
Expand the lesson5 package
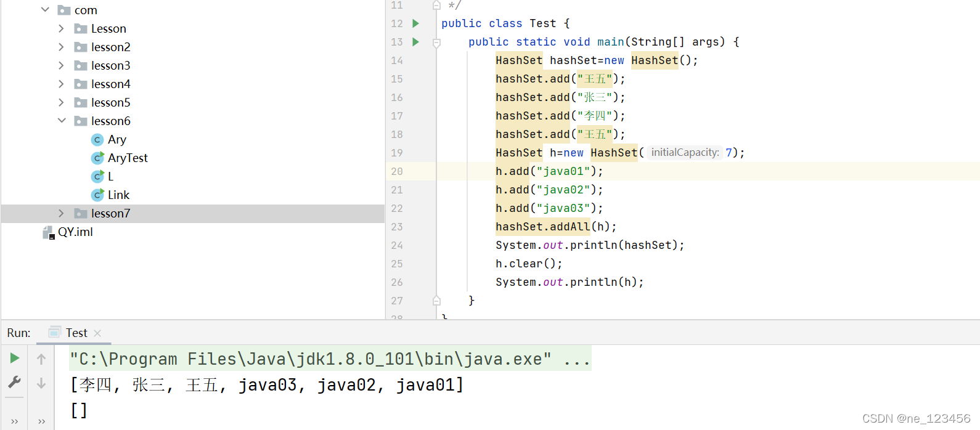(x=61, y=102)
